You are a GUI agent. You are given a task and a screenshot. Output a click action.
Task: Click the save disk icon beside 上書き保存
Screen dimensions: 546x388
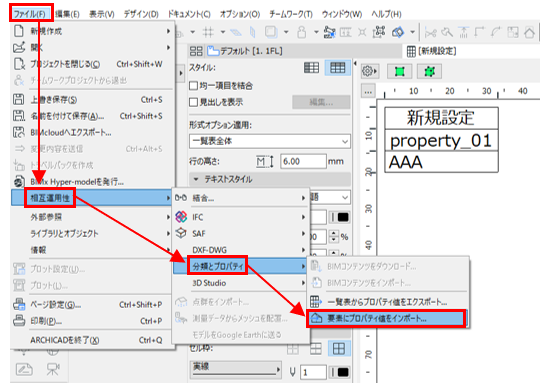tap(19, 99)
